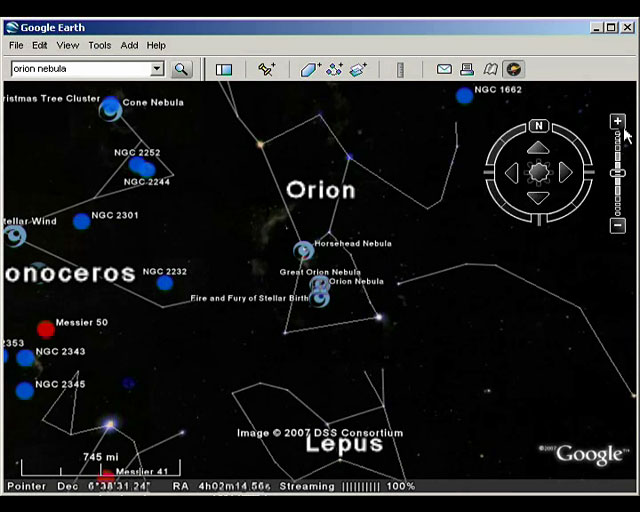The image size is (640, 512).
Task: Click the NGC 2252 label
Action: (137, 153)
